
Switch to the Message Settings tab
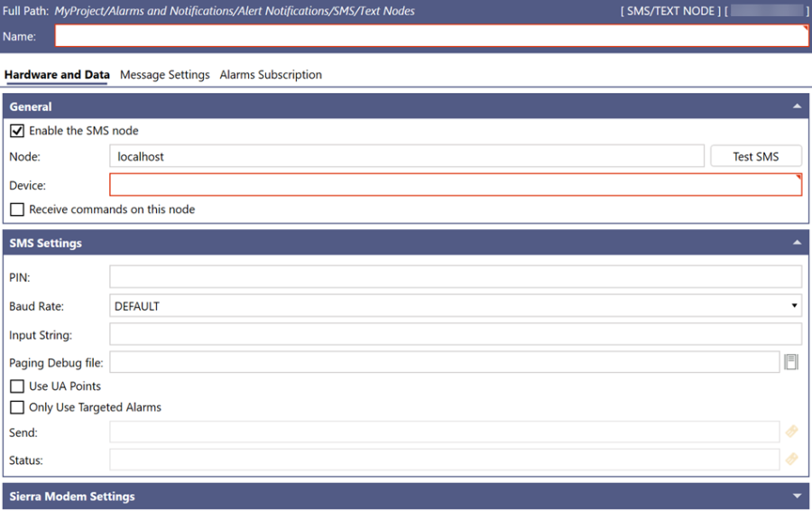pos(164,75)
